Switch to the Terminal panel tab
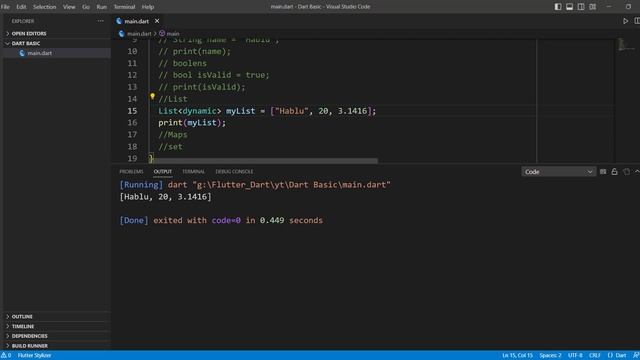Viewport: 640px width, 360px height. [193, 171]
